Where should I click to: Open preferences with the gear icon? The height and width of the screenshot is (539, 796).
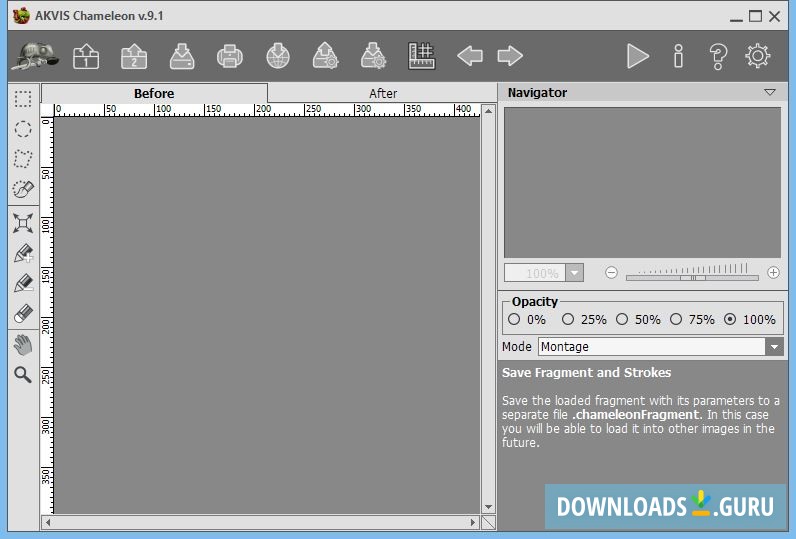click(757, 56)
